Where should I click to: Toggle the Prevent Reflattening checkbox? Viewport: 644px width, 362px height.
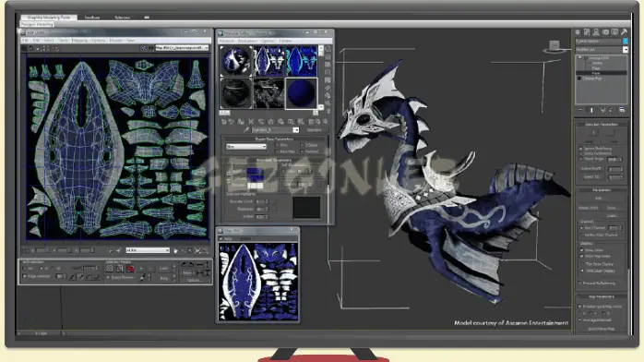pyautogui.click(x=580, y=284)
